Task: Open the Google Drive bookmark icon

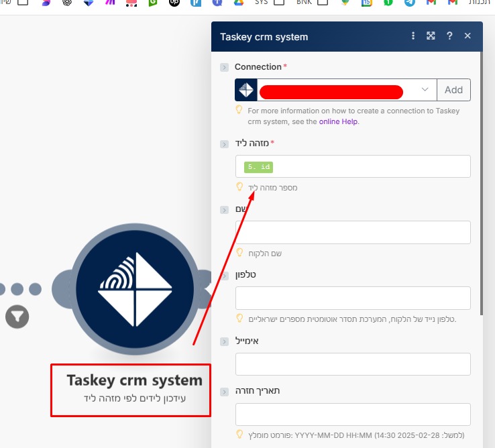Action: [238, 3]
